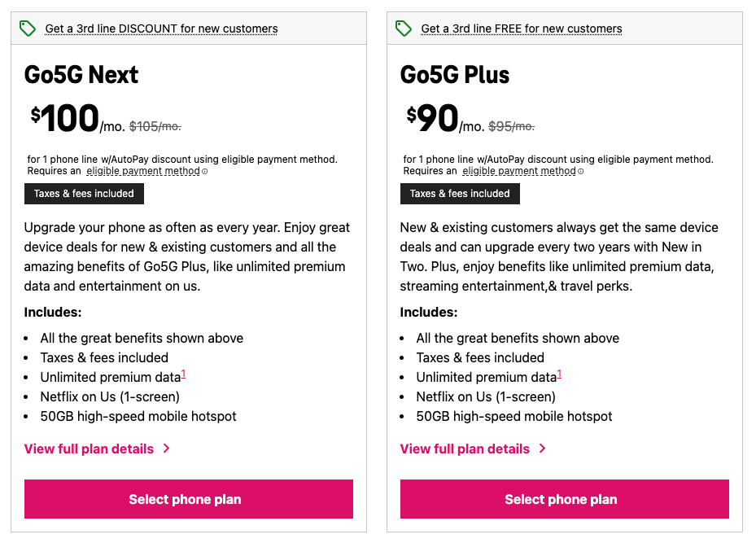Select phone plan for Go5G Next
756x543 pixels.
(189, 499)
